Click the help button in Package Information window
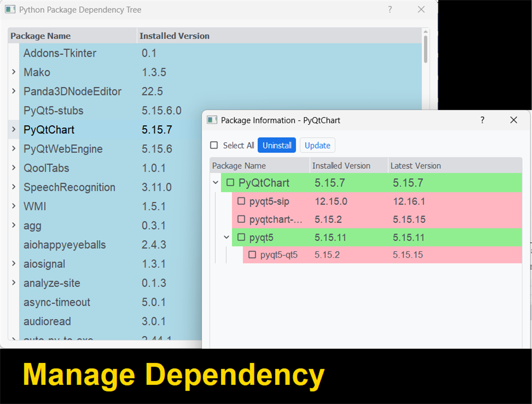532x404 pixels. 482,120
